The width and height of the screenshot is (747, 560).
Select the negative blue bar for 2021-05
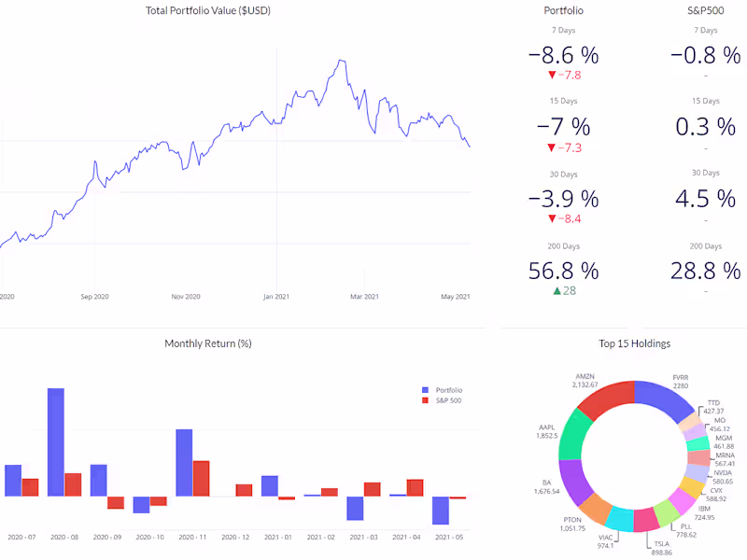point(441,510)
